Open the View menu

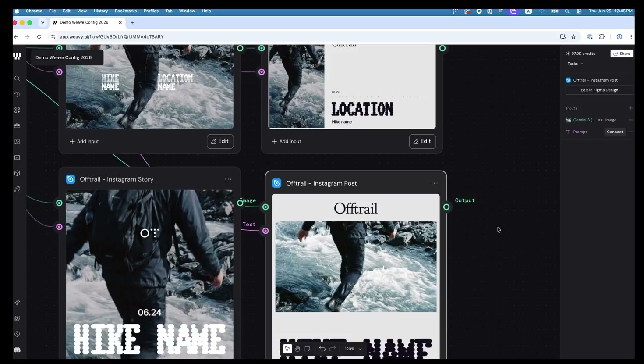click(82, 11)
